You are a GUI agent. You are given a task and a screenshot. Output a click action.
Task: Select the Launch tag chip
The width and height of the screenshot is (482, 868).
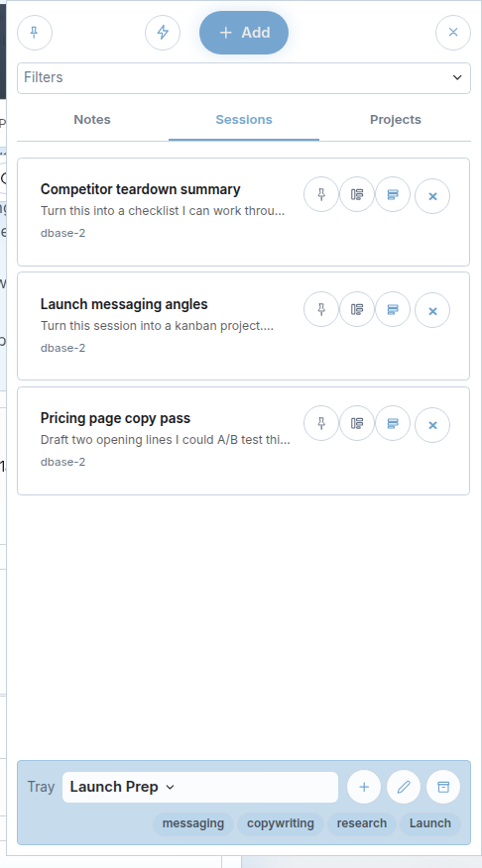429,823
